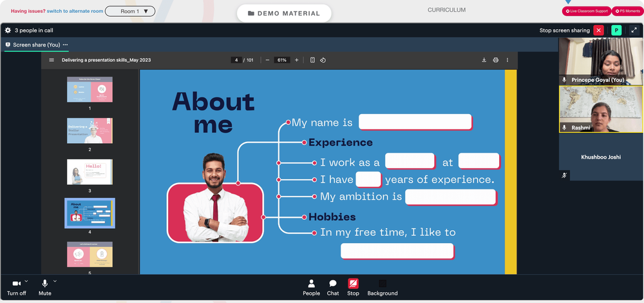Open page 2 thumbnail
The width and height of the screenshot is (644, 303).
tap(90, 131)
